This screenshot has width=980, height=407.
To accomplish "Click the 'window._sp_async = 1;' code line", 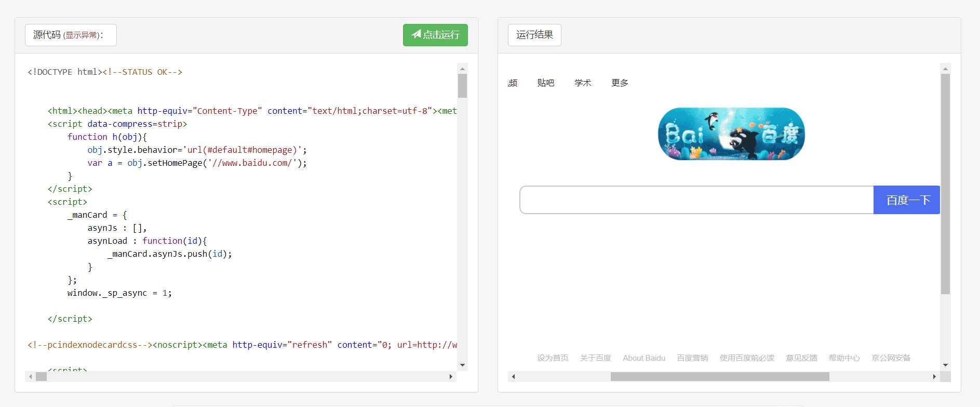I will [119, 293].
